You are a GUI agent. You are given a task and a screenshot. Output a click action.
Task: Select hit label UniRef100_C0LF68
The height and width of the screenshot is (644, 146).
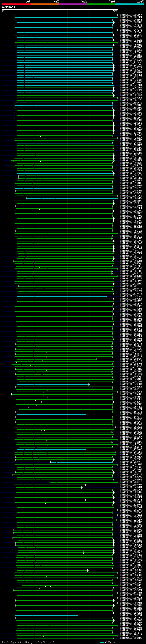(131, 548)
